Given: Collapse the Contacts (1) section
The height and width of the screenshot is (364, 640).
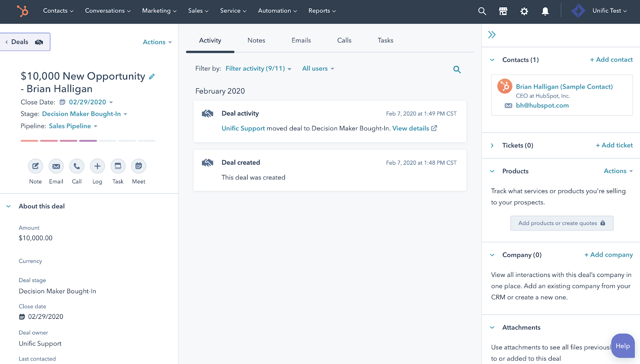Looking at the screenshot, I should pos(492,60).
